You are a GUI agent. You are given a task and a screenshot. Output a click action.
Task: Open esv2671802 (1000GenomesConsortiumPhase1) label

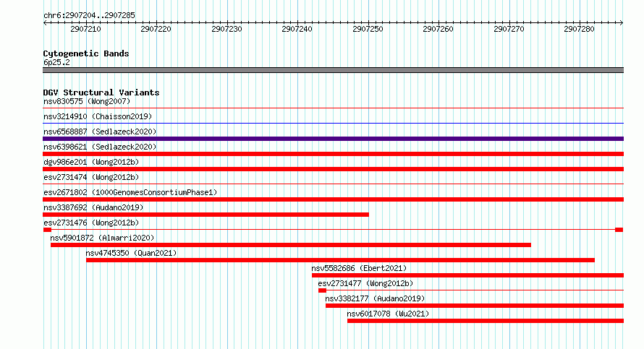click(130, 192)
